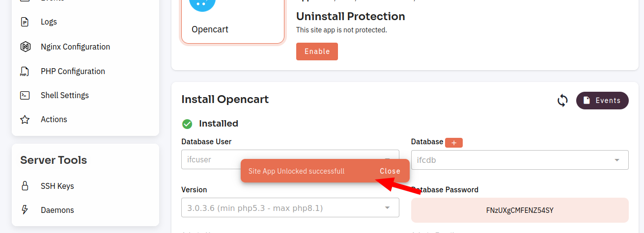Open the Events button
The width and height of the screenshot is (644, 233).
coord(602,101)
